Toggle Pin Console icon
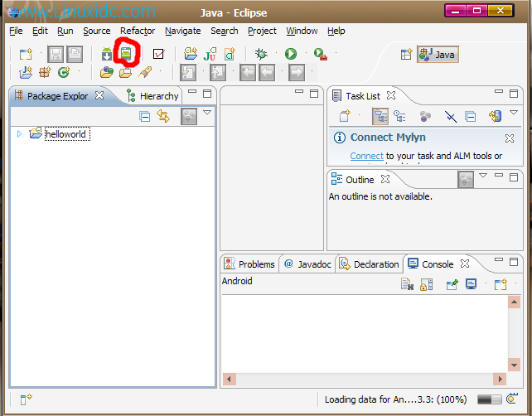Image resolution: width=532 pixels, height=416 pixels. click(452, 284)
